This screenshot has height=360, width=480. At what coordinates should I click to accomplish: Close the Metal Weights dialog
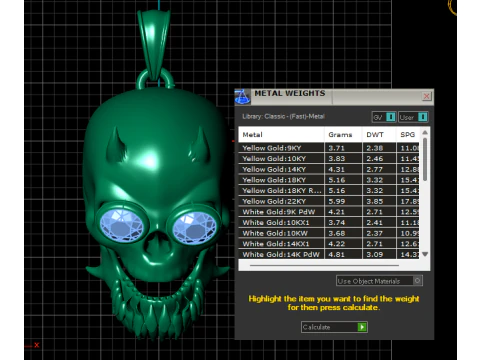point(426,97)
